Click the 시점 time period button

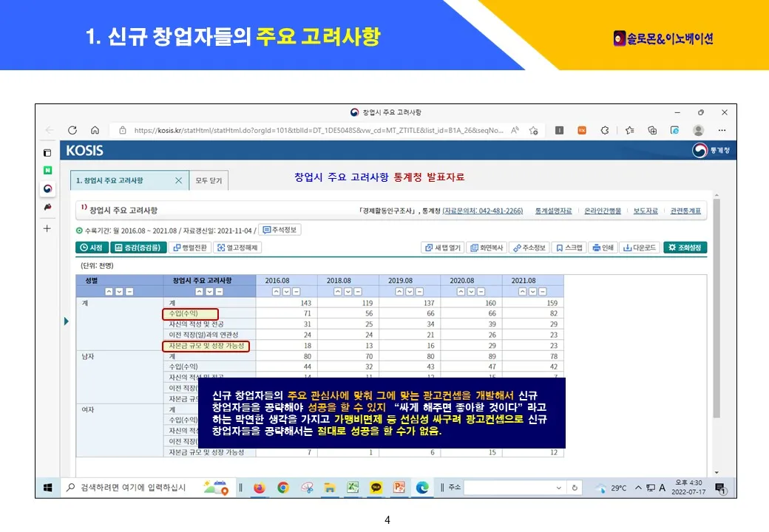tap(92, 248)
